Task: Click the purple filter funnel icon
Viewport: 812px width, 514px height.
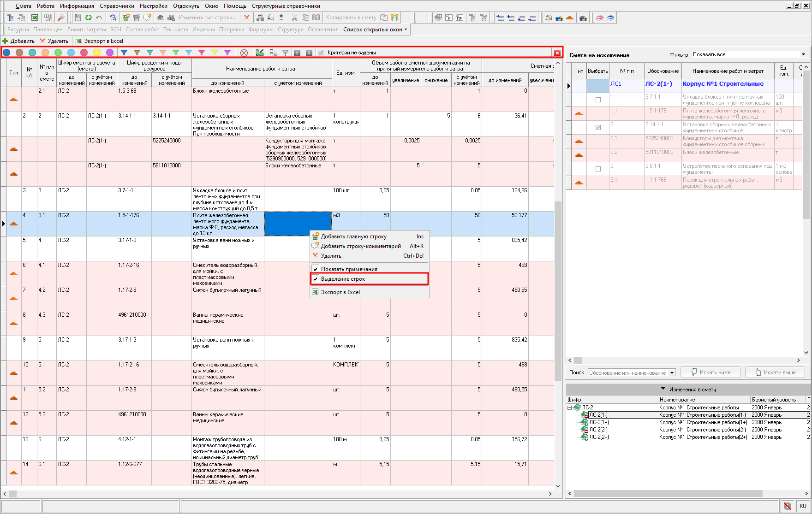Action: point(227,53)
